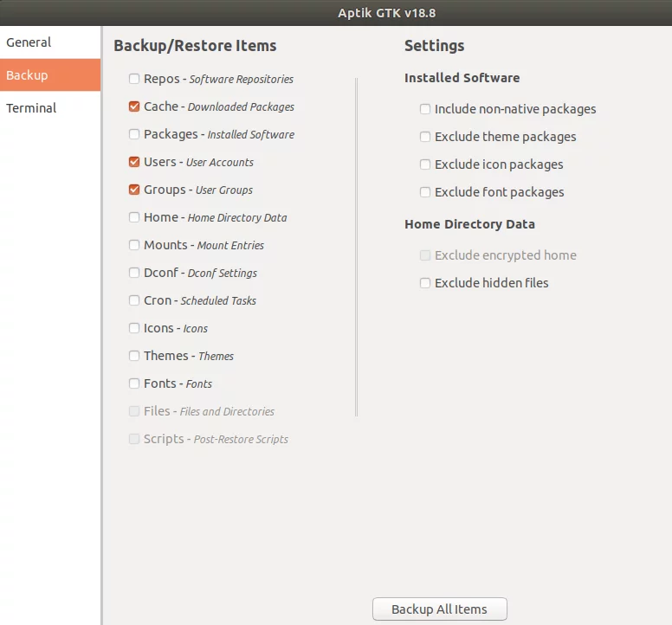The image size is (672, 625).
Task: Check Dconf Settings option
Action: coord(134,273)
